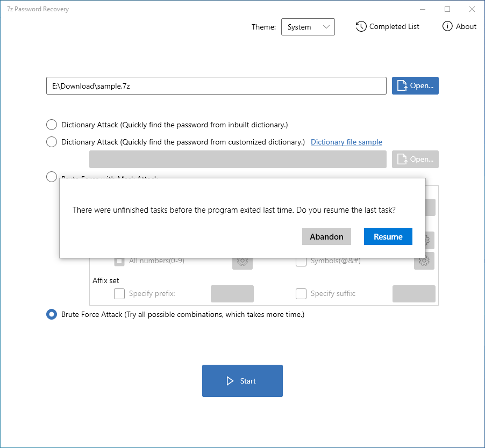Click the gear icon beside All numbers(0-9)
The image size is (485, 448).
tap(242, 261)
